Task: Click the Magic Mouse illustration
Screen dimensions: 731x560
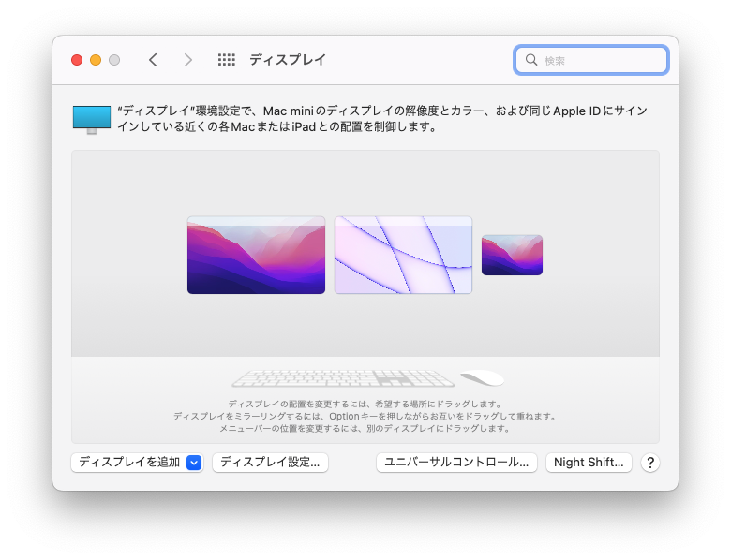Action: pyautogui.click(x=482, y=377)
